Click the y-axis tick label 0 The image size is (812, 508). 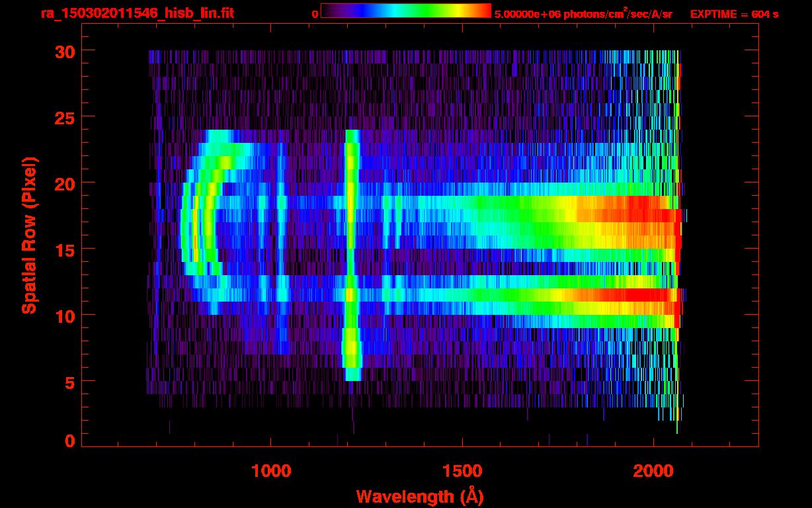(x=69, y=441)
